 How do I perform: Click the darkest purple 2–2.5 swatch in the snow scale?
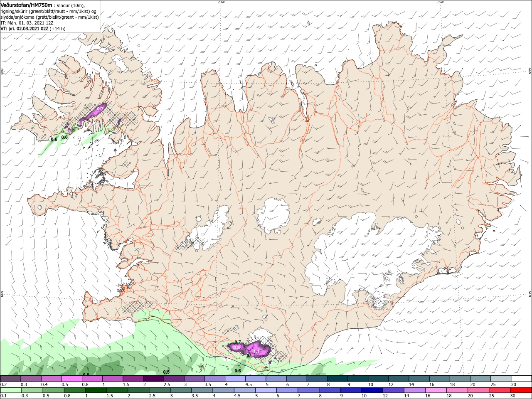[x=153, y=379]
